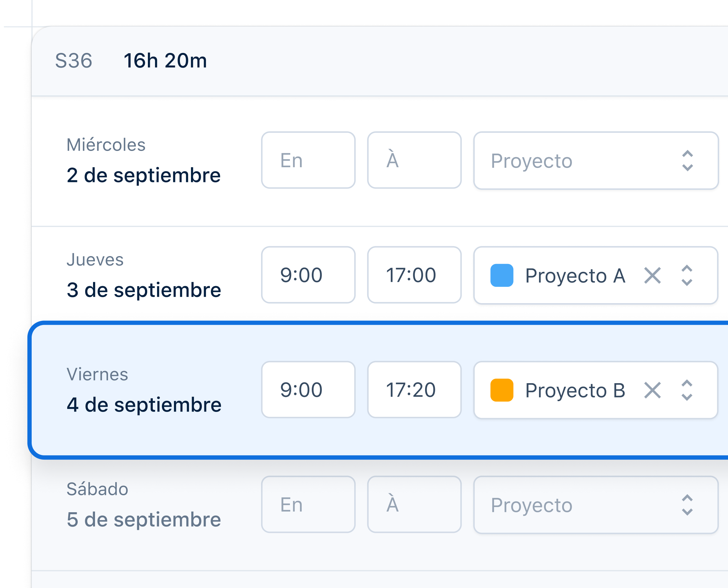728x588 pixels.
Task: Edit Jueves start time 9:00
Action: (x=308, y=275)
